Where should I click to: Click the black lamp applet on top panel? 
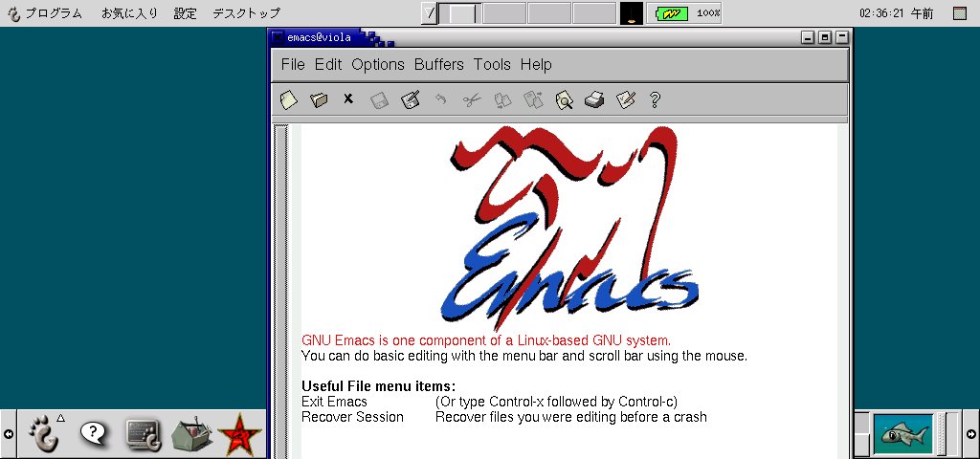[632, 13]
